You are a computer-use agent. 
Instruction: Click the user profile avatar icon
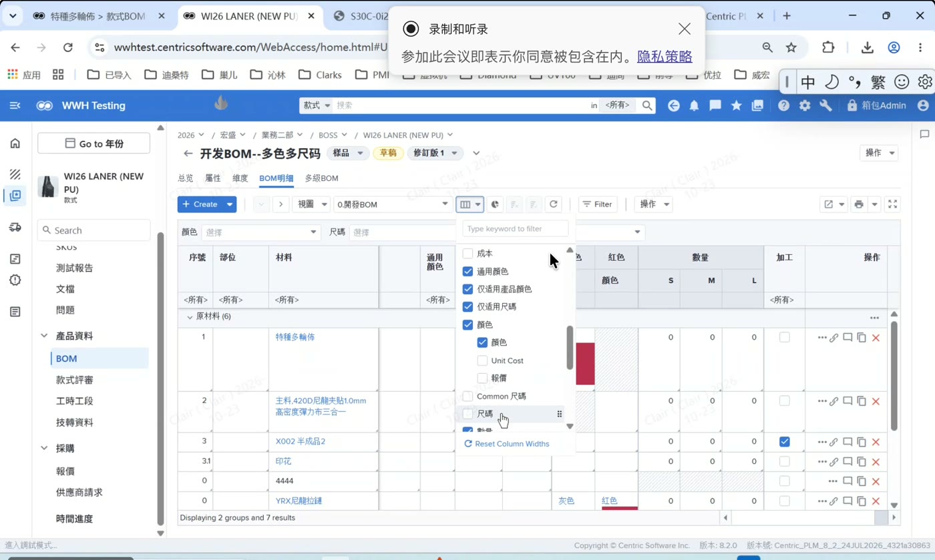[x=923, y=105]
